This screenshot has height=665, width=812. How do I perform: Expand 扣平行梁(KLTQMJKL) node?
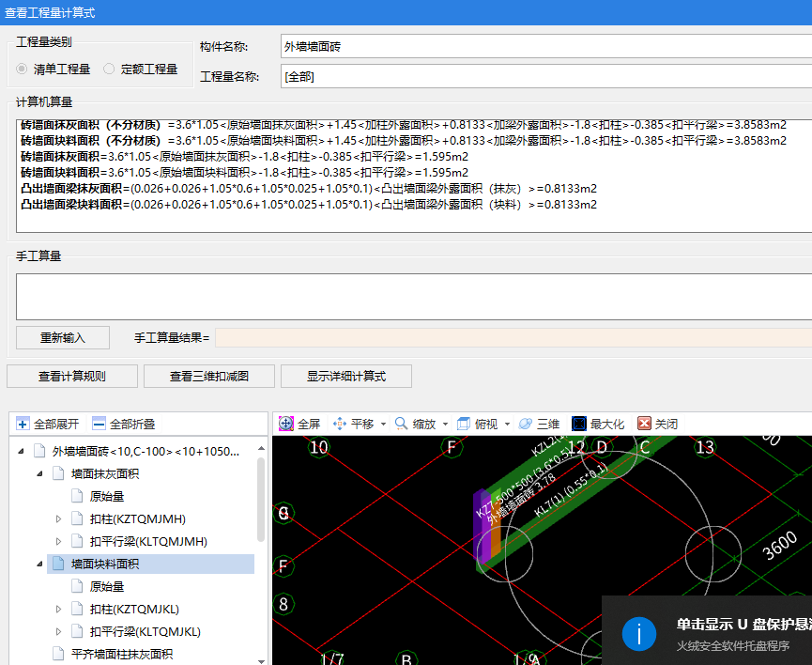(x=58, y=631)
